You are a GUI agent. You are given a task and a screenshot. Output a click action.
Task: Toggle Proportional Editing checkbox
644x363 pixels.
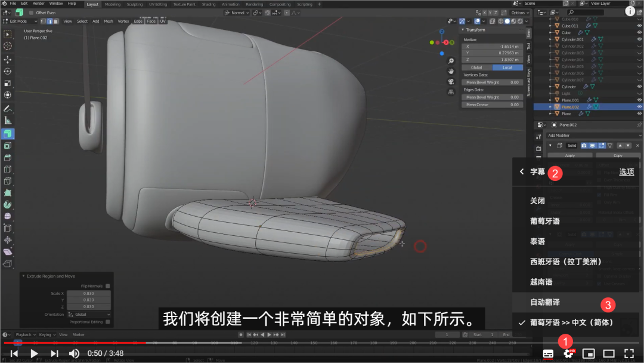tap(107, 322)
